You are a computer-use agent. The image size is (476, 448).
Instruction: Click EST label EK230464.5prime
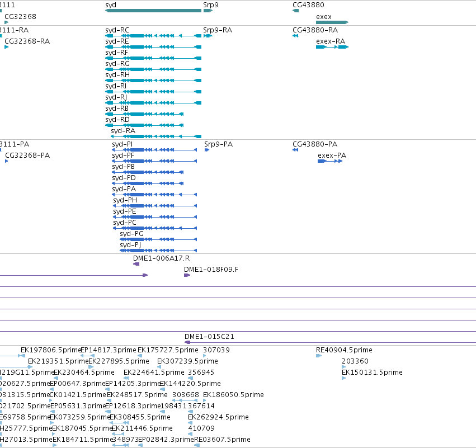(x=84, y=372)
